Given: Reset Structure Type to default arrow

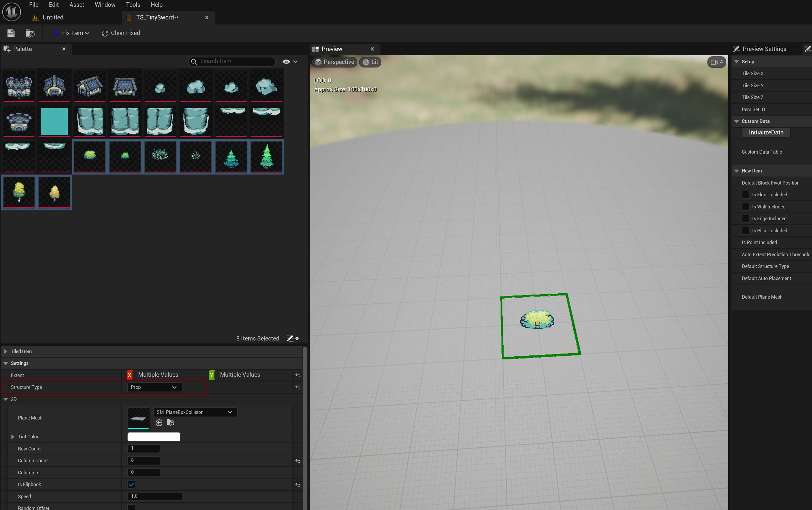Looking at the screenshot, I should pos(298,387).
